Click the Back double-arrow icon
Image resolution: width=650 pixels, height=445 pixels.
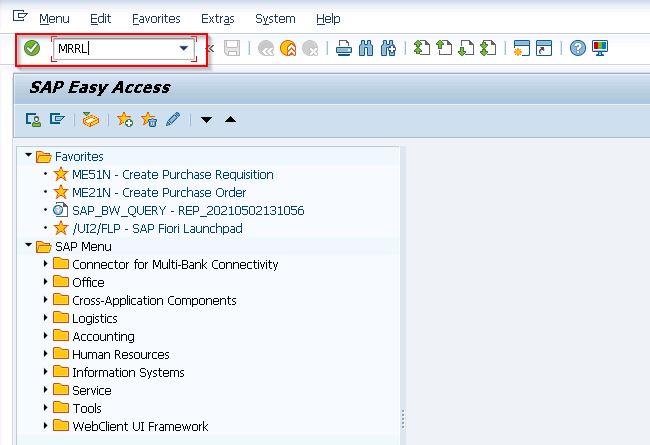click(266, 49)
